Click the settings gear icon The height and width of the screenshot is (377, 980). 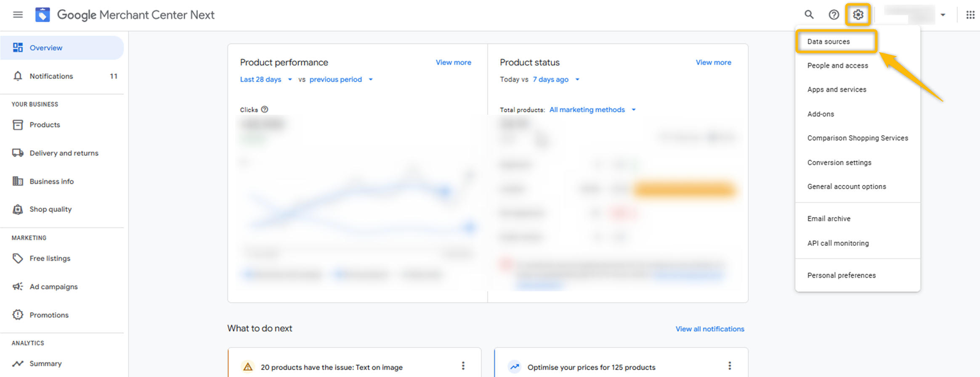[858, 15]
